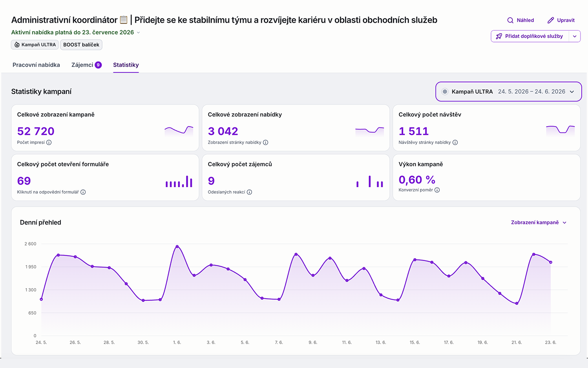Open info icon beside Konverzní poměr

(x=437, y=190)
